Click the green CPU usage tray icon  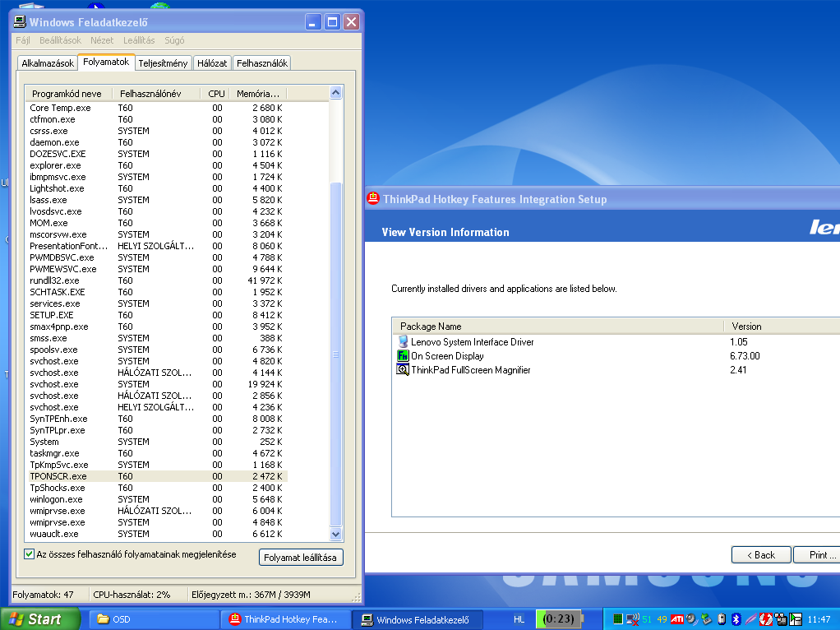click(618, 619)
